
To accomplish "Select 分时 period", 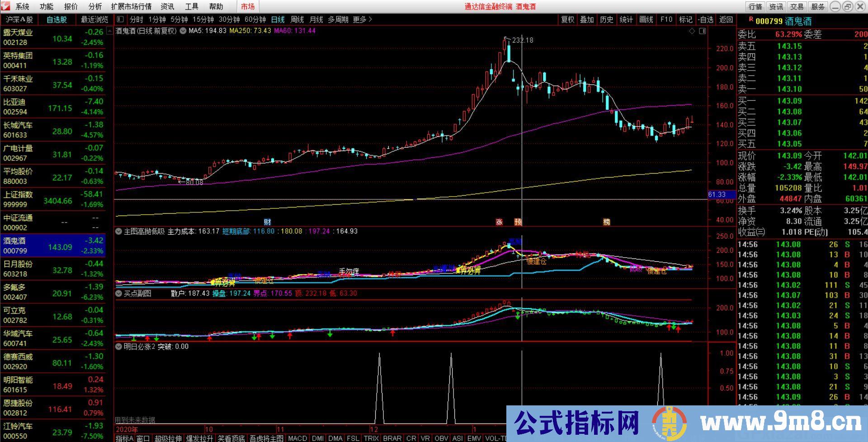I will click(136, 19).
